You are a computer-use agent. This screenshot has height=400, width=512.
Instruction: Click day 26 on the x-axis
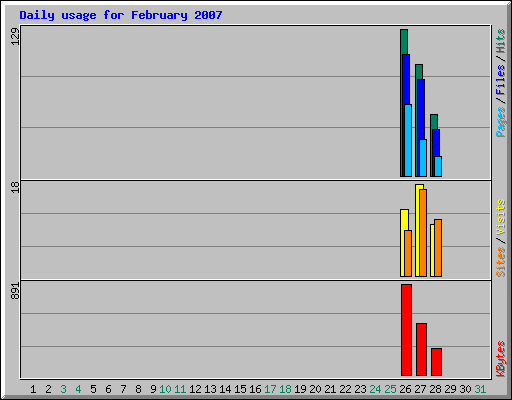[x=405, y=389]
